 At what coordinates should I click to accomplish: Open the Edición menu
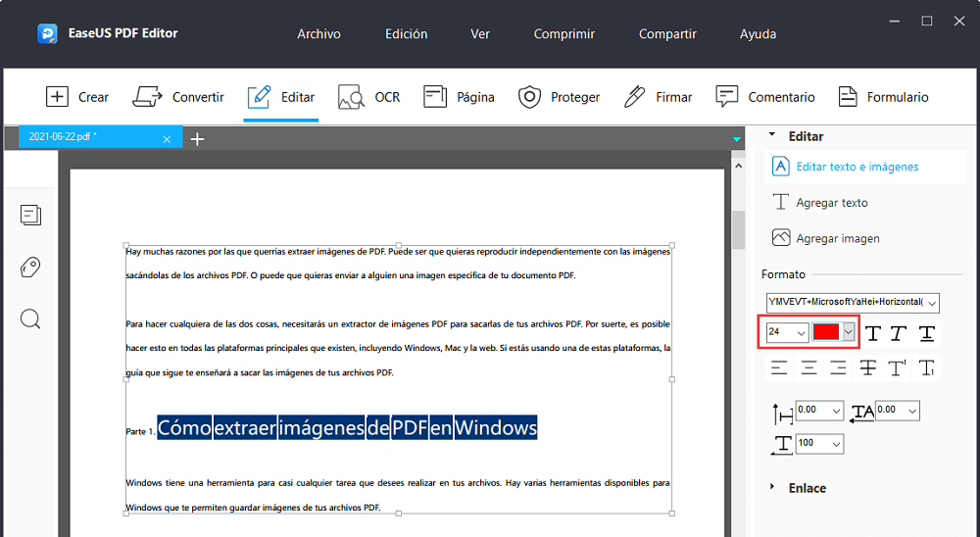tap(407, 34)
